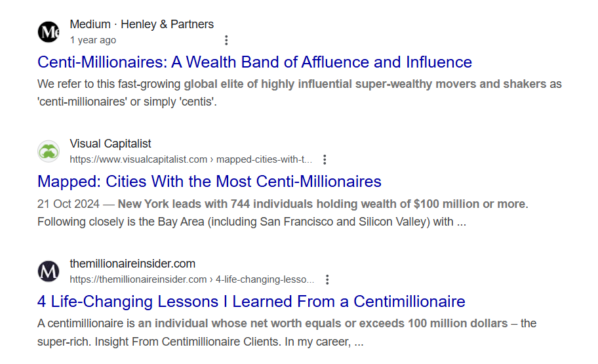Viewport: 598px width, 364px height.
Task: Click snippet 'Following closely is the Bay Area'
Action: click(252, 222)
